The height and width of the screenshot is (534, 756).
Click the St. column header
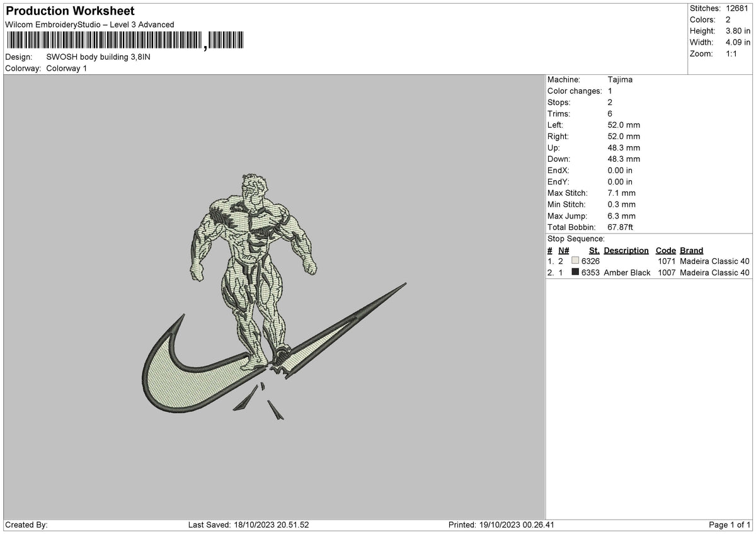594,251
